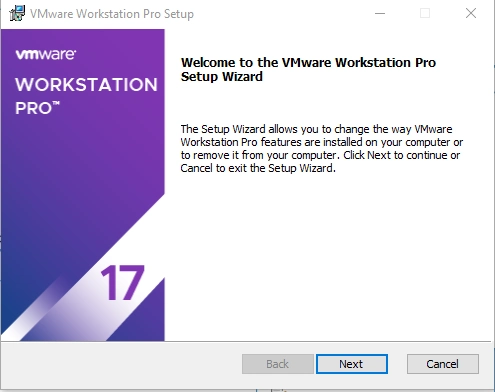This screenshot has width=495, height=392.
Task: Click the large 17 version number graphic
Action: (x=123, y=282)
